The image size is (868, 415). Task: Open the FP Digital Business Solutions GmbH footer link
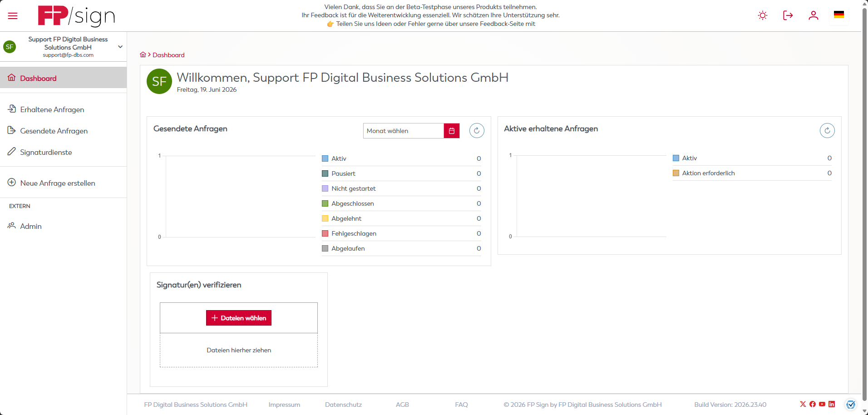click(x=196, y=405)
